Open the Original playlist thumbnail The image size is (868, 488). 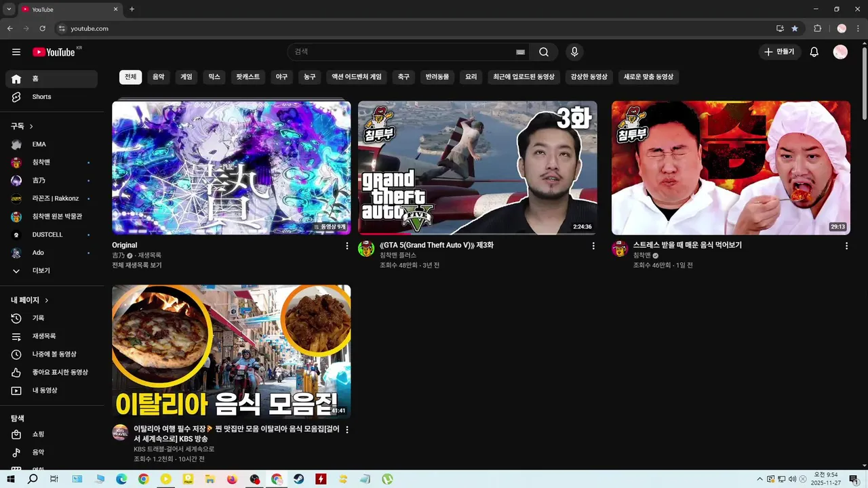point(231,168)
